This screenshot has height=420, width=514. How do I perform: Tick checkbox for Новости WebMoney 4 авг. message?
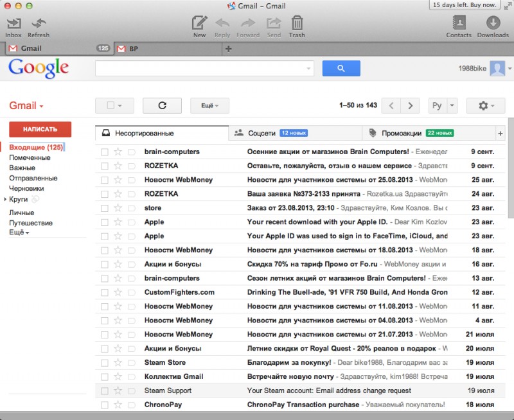coord(105,320)
